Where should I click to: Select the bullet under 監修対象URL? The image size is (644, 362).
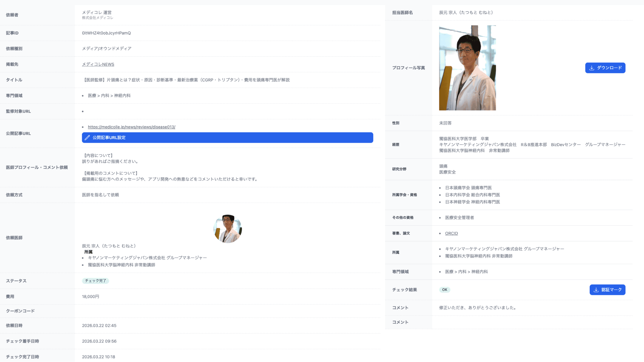[83, 111]
